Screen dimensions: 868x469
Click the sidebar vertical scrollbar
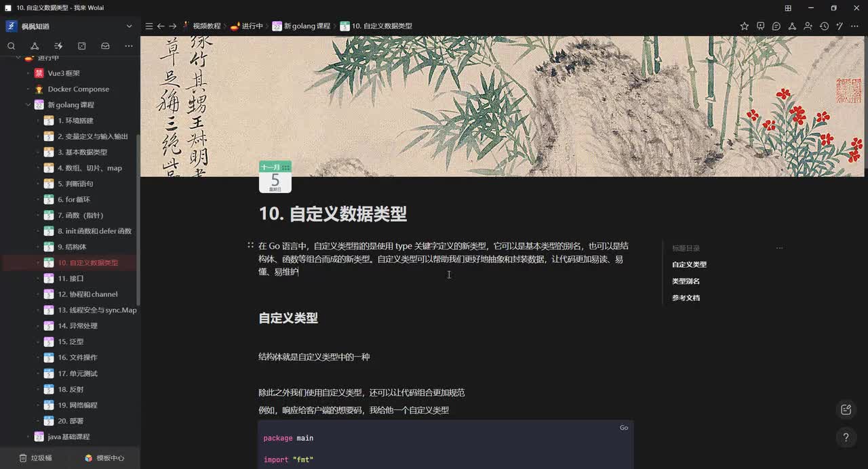click(138, 219)
